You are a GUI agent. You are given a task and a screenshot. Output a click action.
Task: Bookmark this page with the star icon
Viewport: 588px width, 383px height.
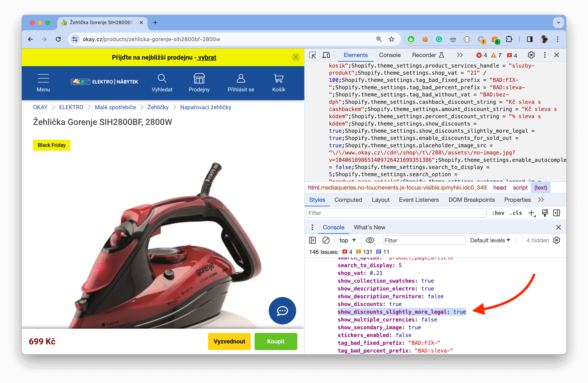point(392,39)
